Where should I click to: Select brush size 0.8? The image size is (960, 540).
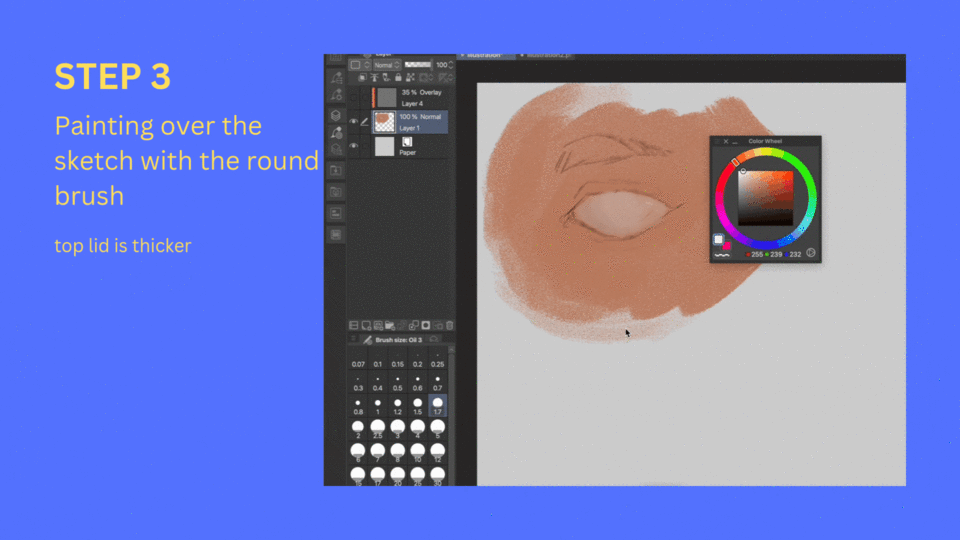358,407
